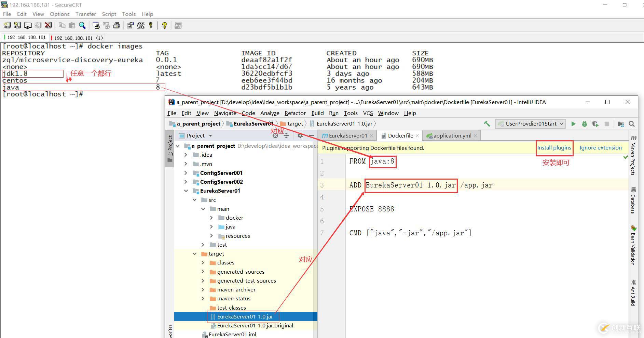The height and width of the screenshot is (338, 644).
Task: Click SecureCRT Connect toolbar icon
Action: [x=7, y=25]
